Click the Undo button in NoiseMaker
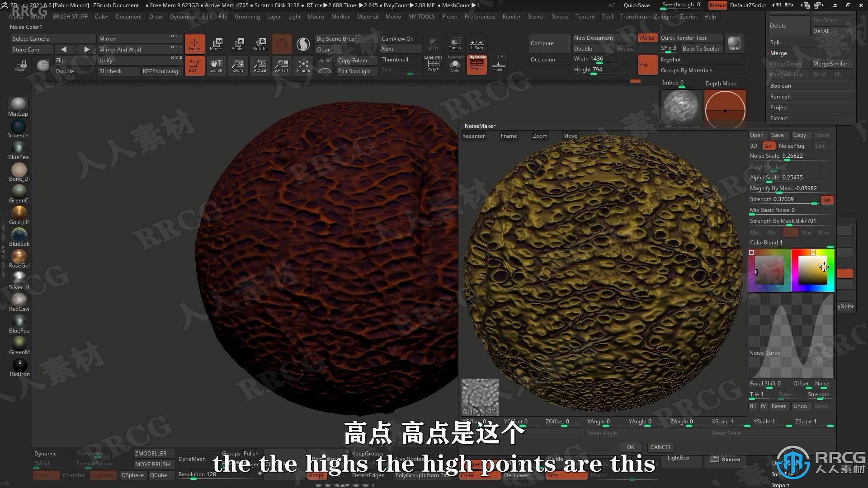Image resolution: width=868 pixels, height=488 pixels. point(800,406)
